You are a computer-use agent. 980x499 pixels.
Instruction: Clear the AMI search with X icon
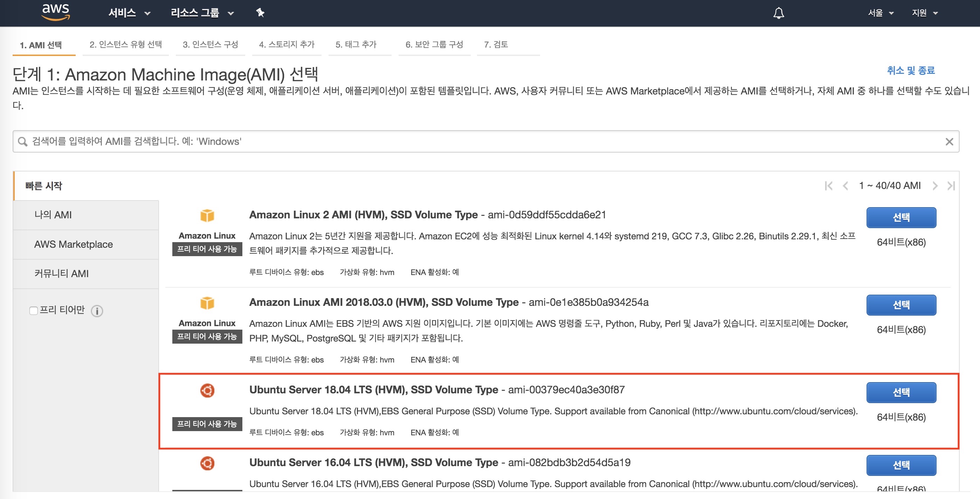pos(949,141)
